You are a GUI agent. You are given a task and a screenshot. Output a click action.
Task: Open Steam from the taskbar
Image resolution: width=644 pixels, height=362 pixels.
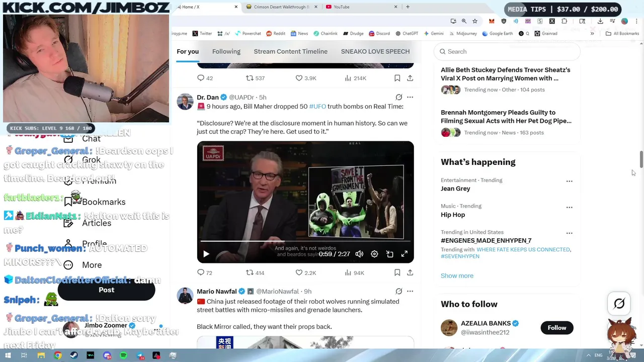tap(74, 355)
